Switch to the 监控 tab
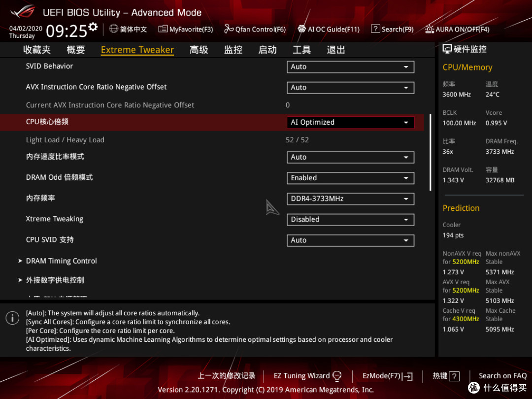The image size is (532, 399). 233,50
